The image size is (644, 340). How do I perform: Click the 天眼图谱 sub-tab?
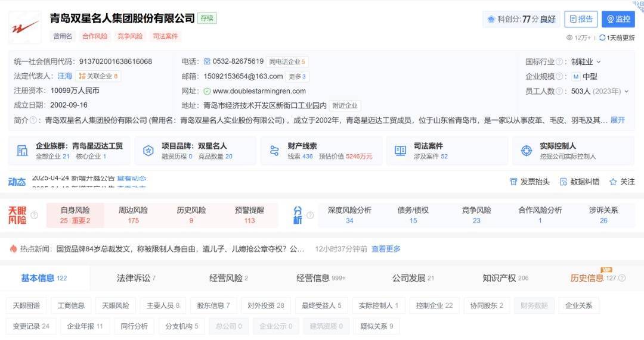[26, 305]
